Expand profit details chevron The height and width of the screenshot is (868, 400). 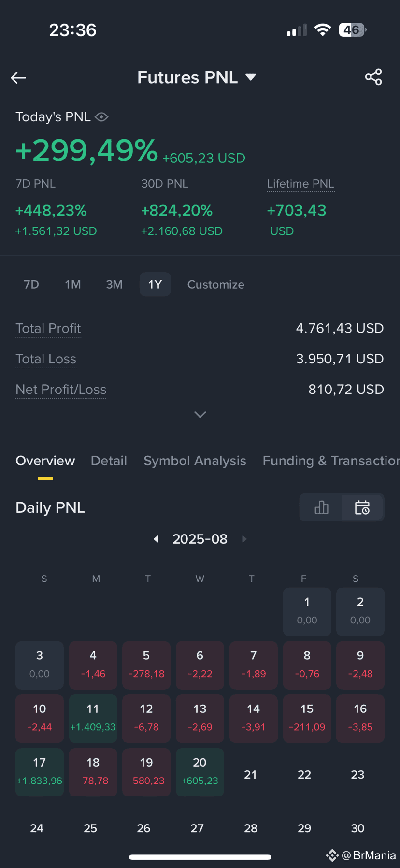200,415
